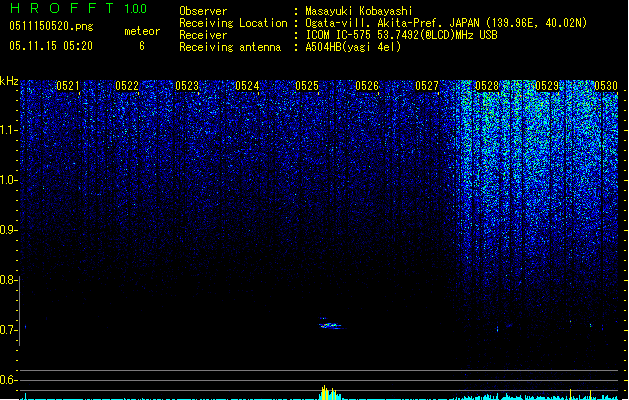
Task: Click the 0526 time marker
Action: (x=367, y=86)
